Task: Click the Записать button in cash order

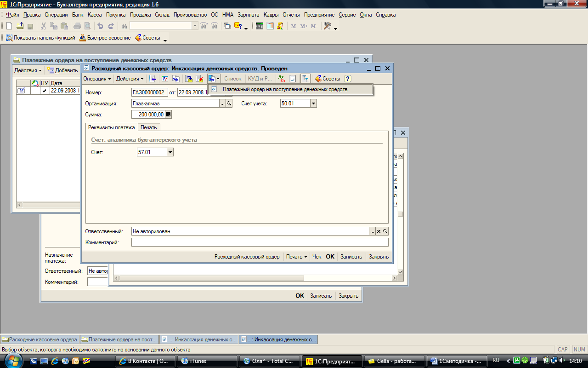Action: point(351,257)
